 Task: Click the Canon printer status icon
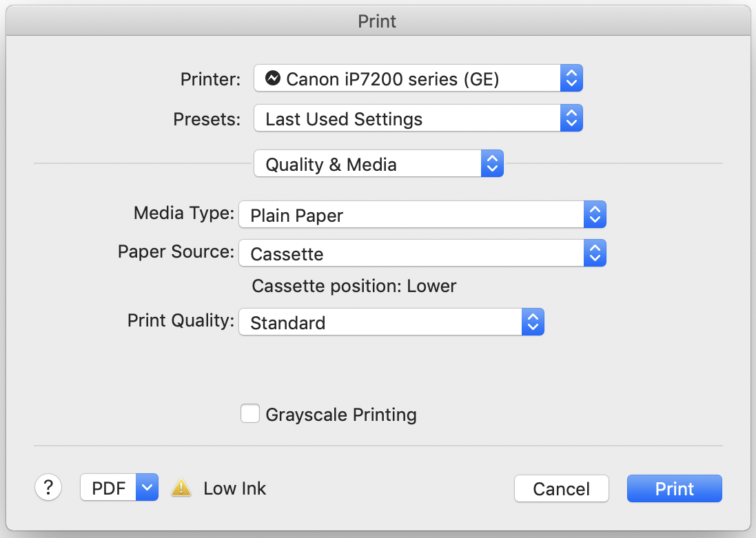point(273,78)
